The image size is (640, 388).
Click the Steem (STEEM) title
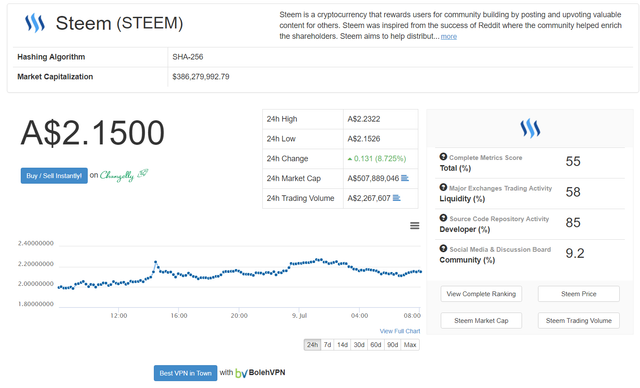click(x=119, y=23)
